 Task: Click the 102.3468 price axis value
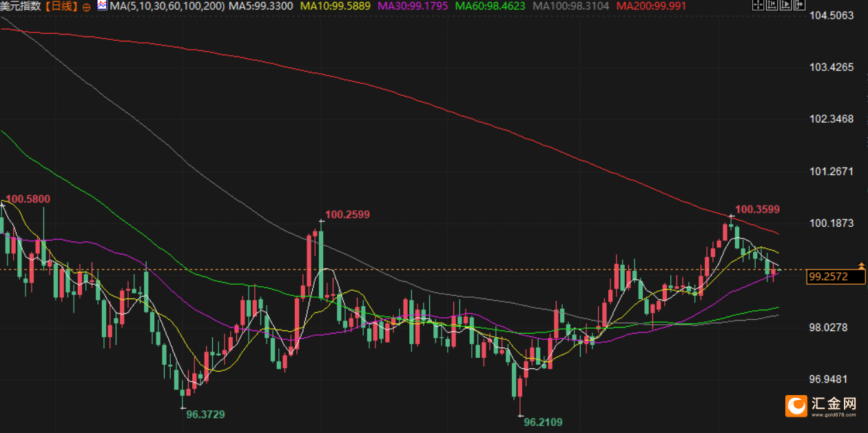coord(833,119)
